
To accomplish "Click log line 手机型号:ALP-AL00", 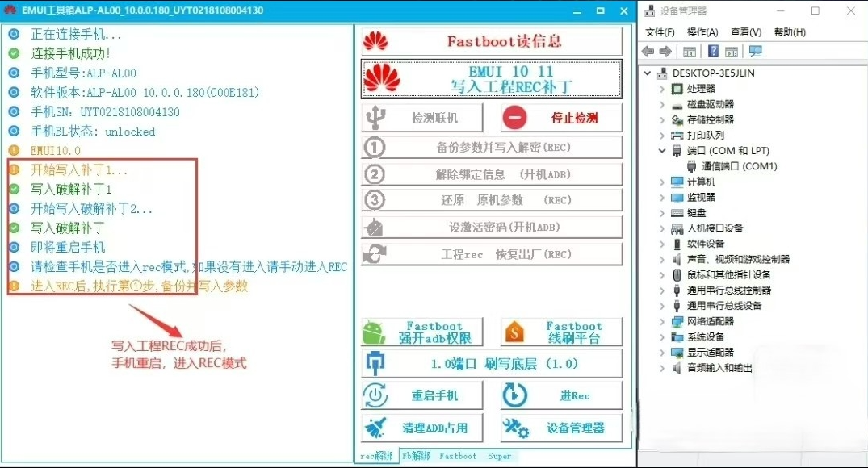I will tap(83, 73).
